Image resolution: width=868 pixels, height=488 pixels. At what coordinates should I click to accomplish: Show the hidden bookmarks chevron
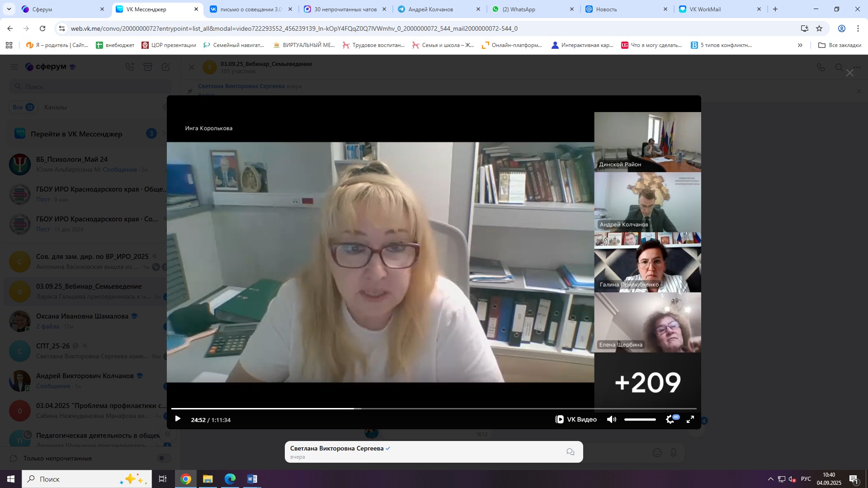tap(800, 45)
